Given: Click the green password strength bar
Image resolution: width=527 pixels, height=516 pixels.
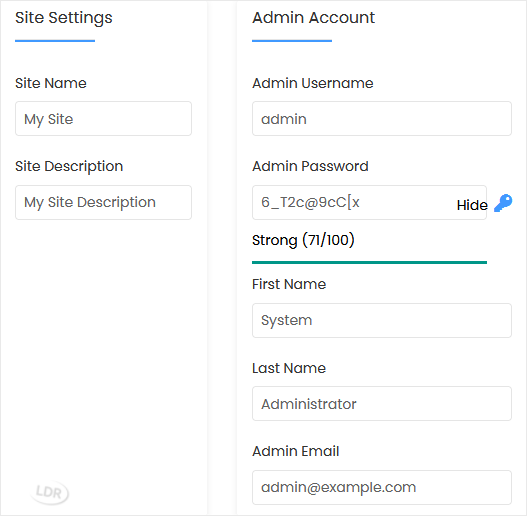Looking at the screenshot, I should point(369,262).
